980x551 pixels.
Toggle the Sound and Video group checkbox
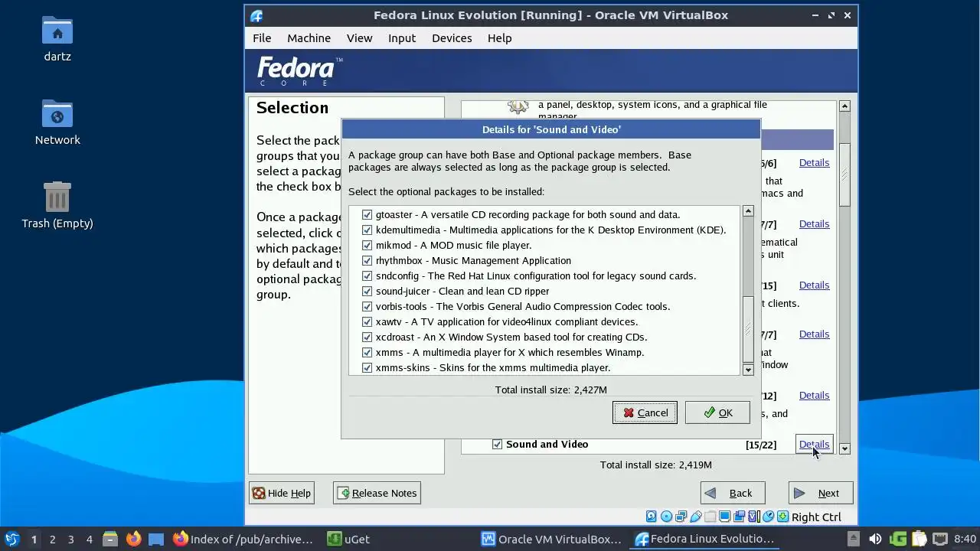point(497,444)
